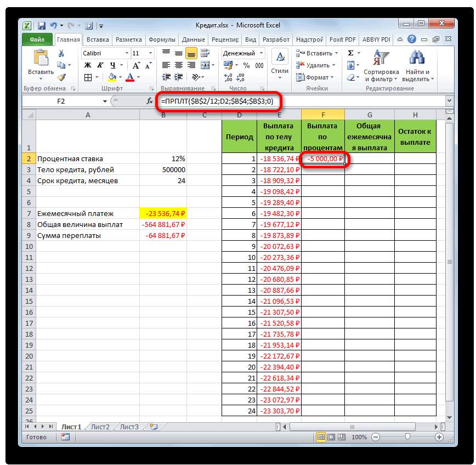Decrease font size with small A icon
The width and height of the screenshot is (476, 465).
(148, 65)
